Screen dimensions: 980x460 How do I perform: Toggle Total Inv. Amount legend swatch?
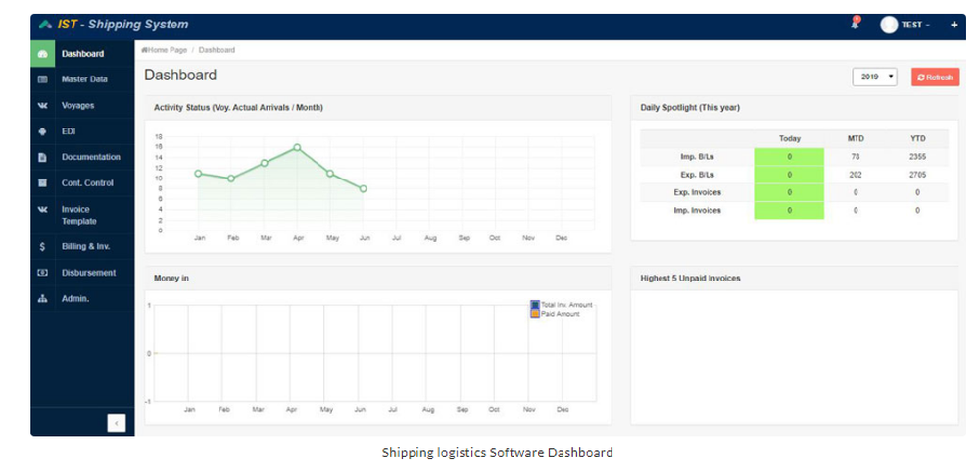[535, 305]
